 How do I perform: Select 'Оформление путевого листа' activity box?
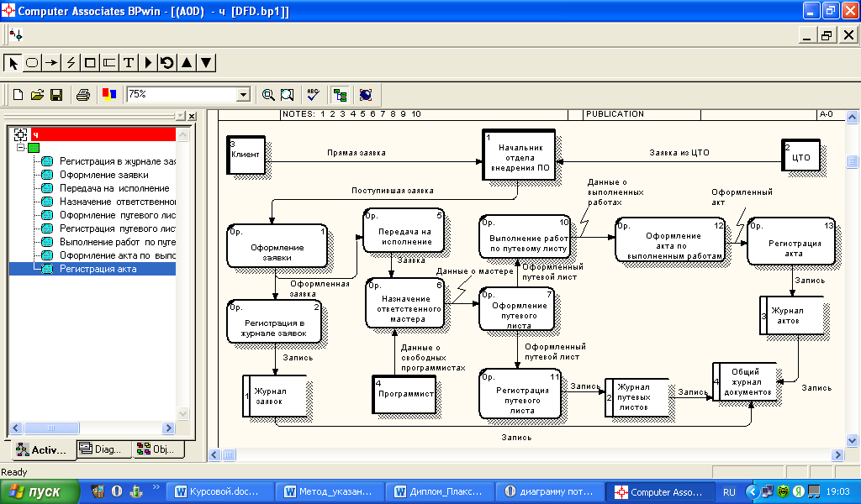tap(517, 310)
